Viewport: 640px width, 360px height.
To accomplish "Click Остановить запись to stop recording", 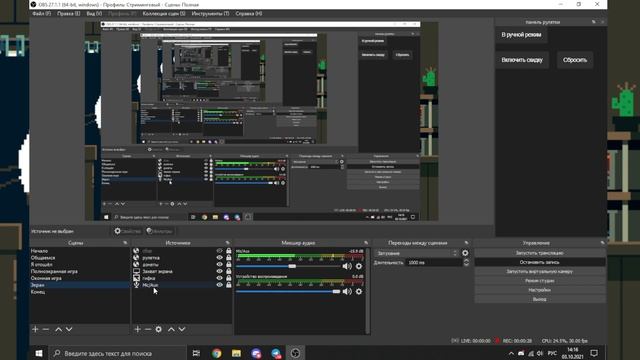I will 540,262.
